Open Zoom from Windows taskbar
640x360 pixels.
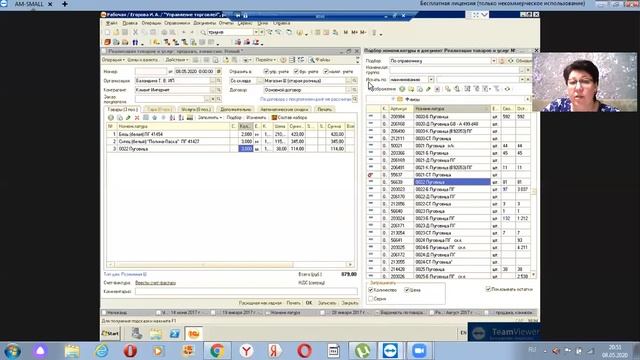[419, 351]
